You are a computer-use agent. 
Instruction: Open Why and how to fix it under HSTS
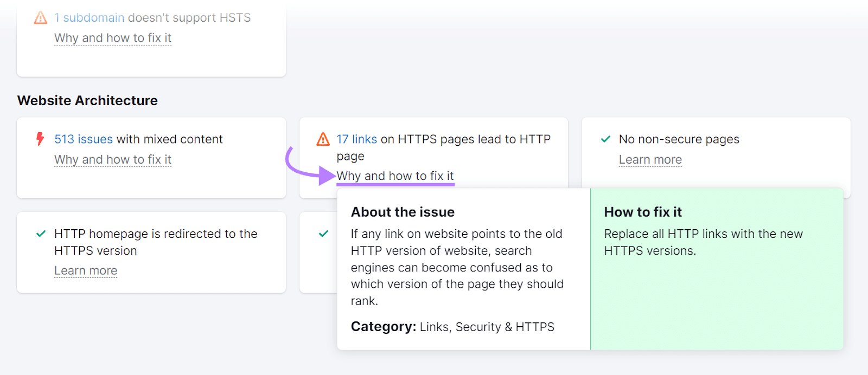(x=112, y=38)
